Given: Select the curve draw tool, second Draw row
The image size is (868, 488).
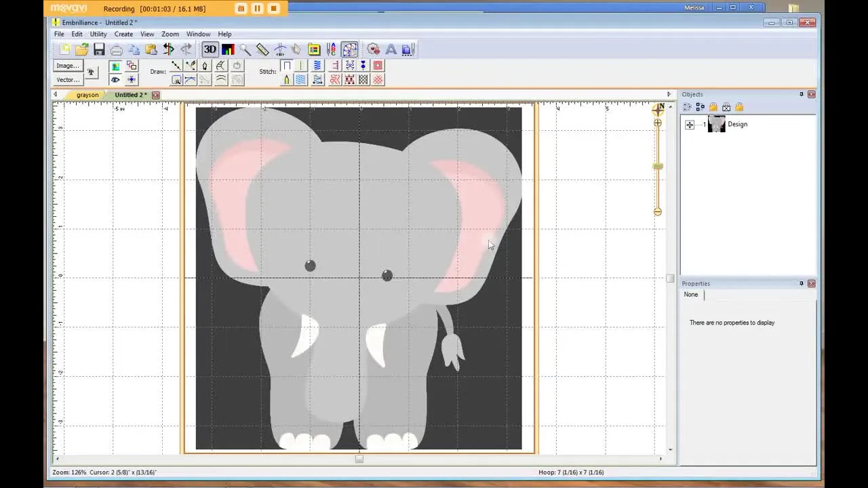Looking at the screenshot, I should (x=191, y=79).
